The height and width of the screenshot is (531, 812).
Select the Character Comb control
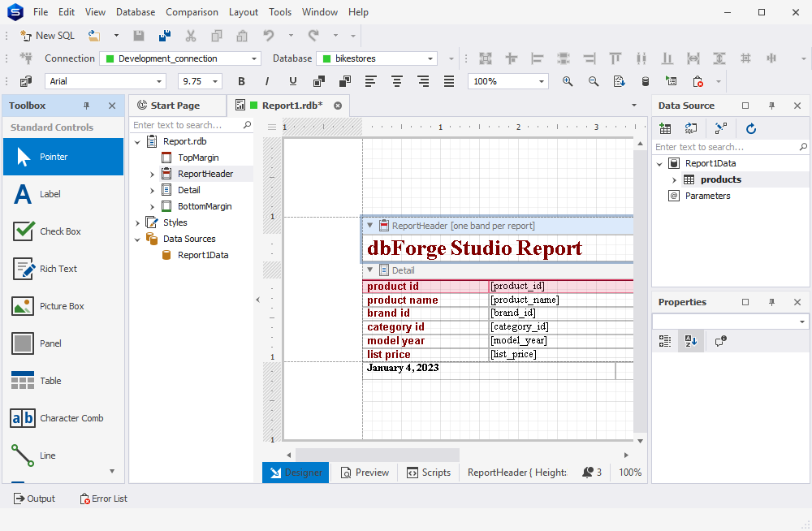point(63,418)
